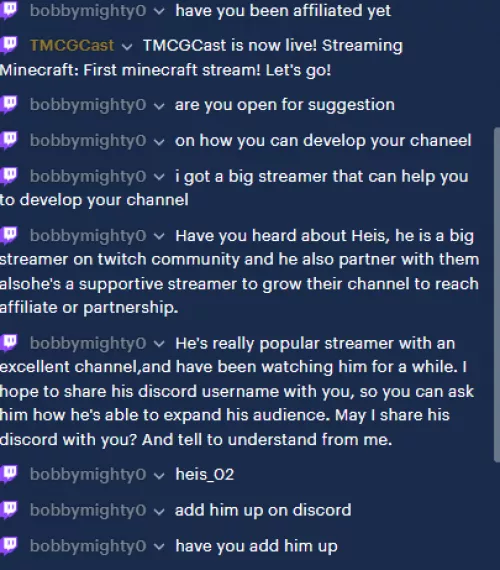500x570 pixels.
Task: Click Twitch icon beside 'i got a big streamer'
Action: (9, 176)
